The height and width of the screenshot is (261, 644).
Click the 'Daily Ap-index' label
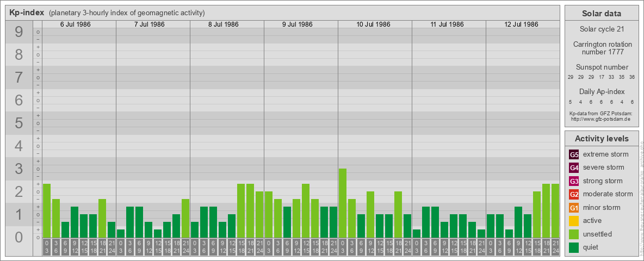(602, 91)
